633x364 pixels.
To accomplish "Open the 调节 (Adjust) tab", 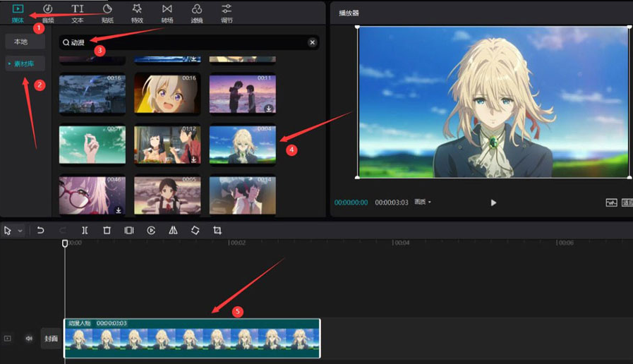I will (x=227, y=13).
